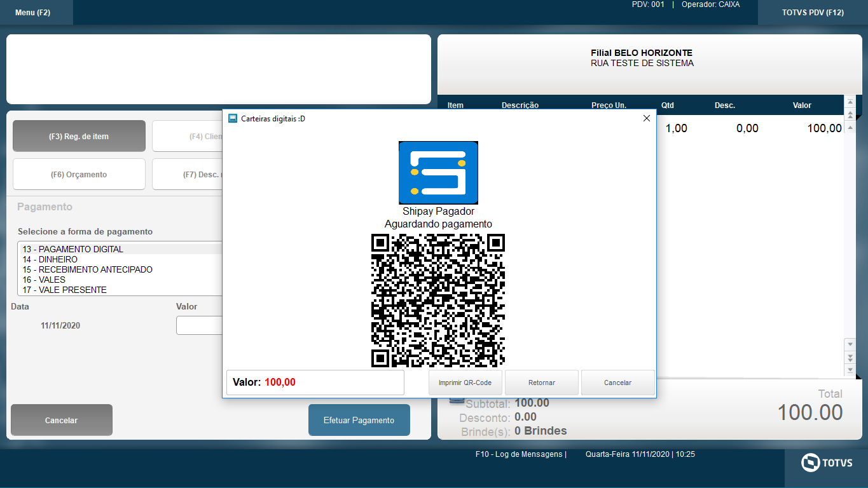868x488 pixels.
Task: Click the Qtd column header
Action: click(667, 105)
